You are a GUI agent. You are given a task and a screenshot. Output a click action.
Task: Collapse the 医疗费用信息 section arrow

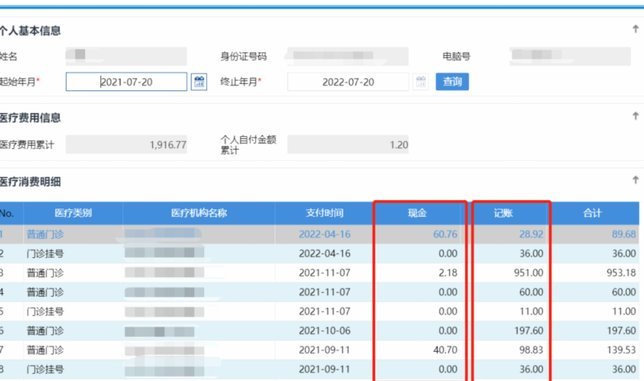(635, 116)
